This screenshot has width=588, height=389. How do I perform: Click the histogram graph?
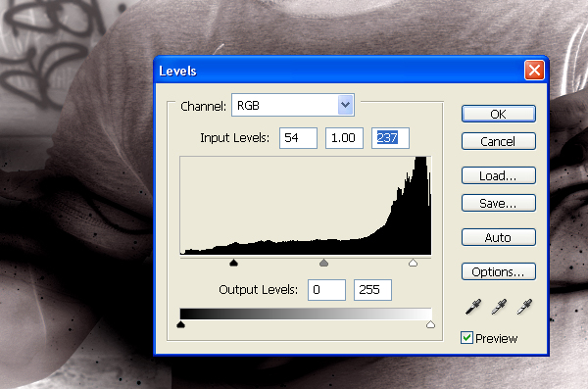tap(306, 206)
